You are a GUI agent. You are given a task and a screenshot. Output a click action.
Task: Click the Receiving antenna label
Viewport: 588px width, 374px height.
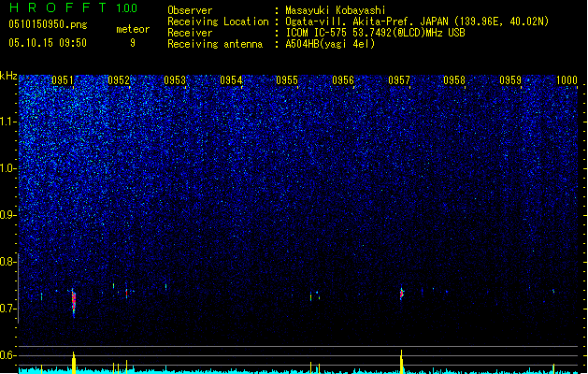215,44
